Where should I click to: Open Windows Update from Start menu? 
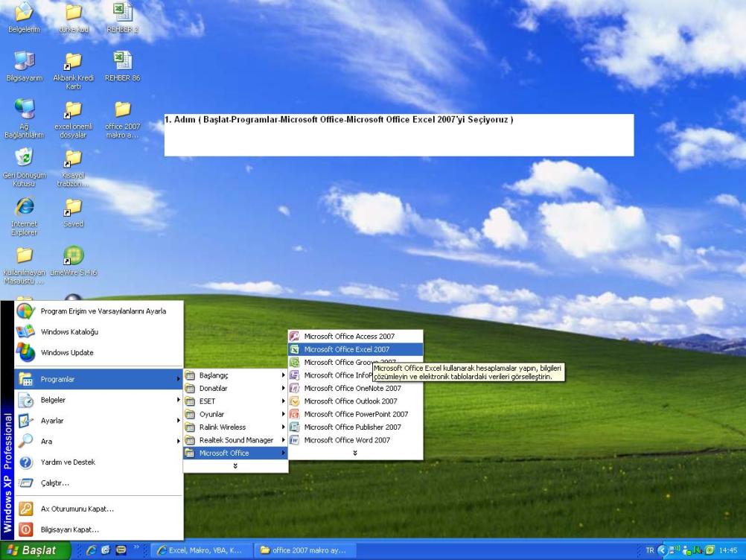pos(98,352)
